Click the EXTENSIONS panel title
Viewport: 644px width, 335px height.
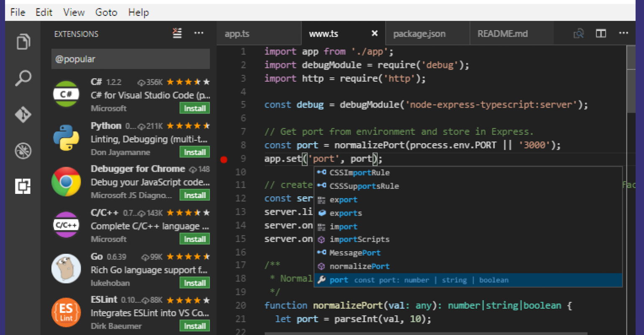76,34
